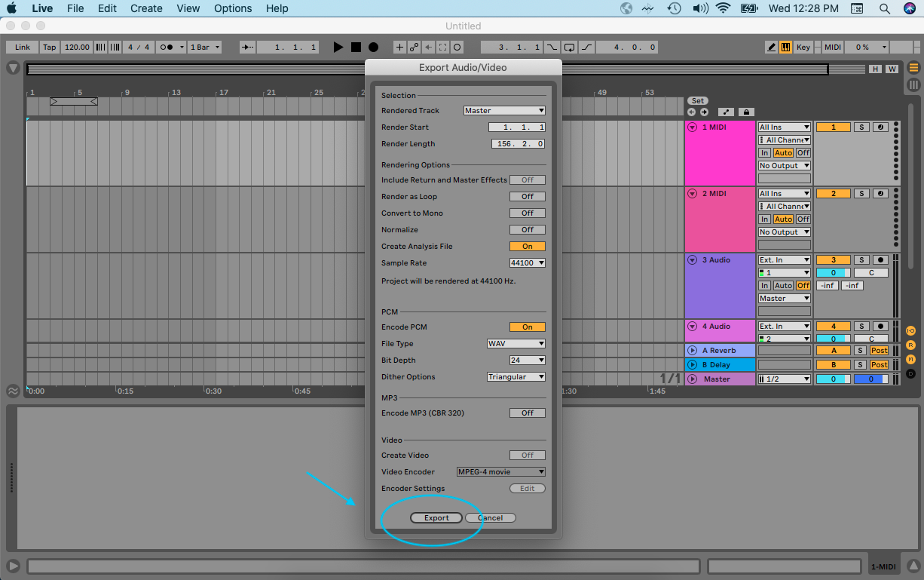Viewport: 924px width, 580px height.
Task: Enable Draw Mode pencil icon
Action: tap(771, 47)
